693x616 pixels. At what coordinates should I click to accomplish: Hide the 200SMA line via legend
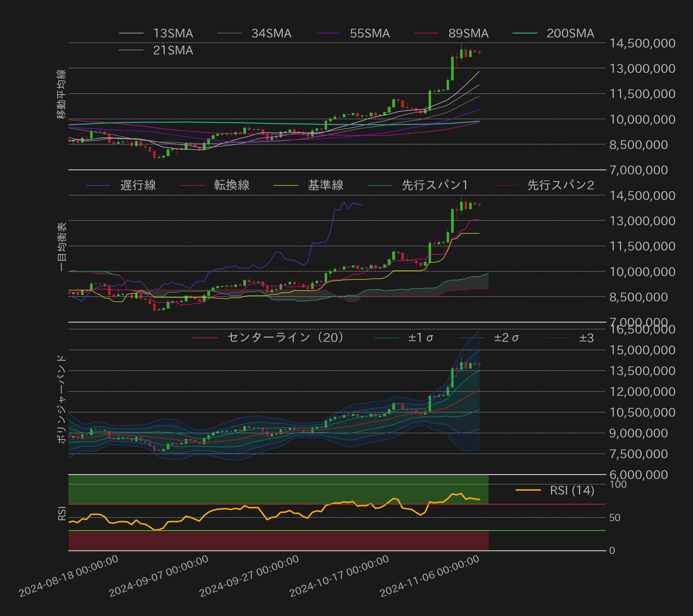point(570,33)
